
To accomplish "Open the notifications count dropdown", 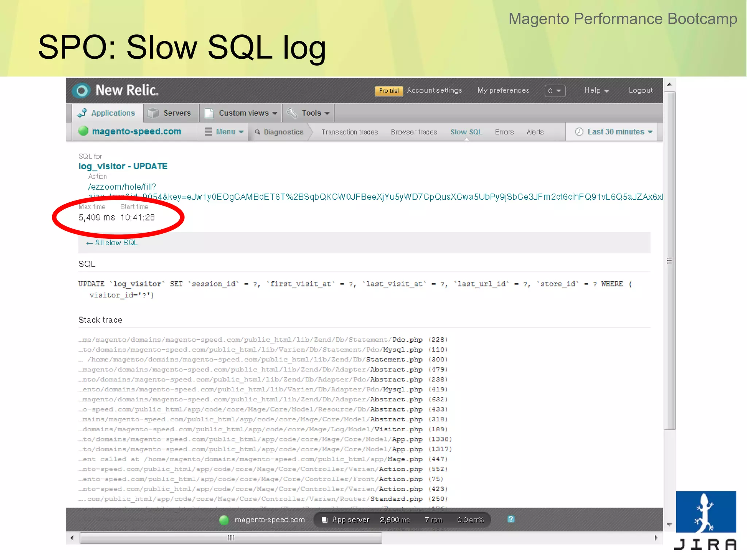I will (x=555, y=90).
